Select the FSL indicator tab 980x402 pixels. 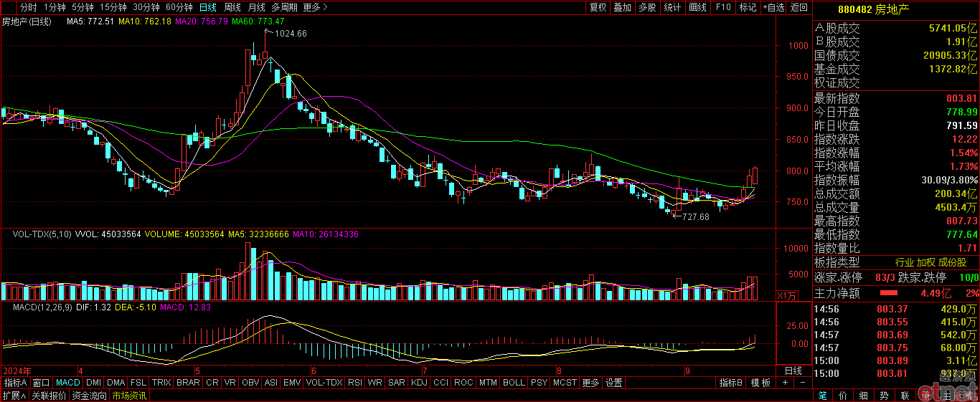point(138,383)
